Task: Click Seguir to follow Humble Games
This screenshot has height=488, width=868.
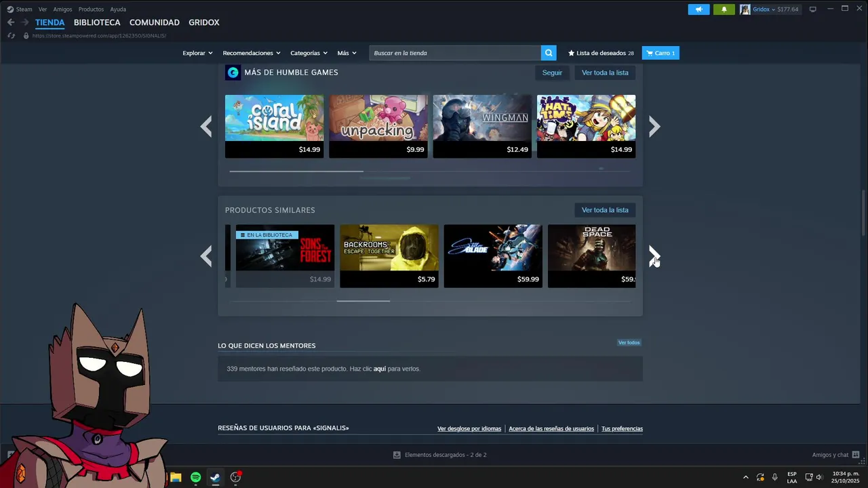Action: (552, 73)
